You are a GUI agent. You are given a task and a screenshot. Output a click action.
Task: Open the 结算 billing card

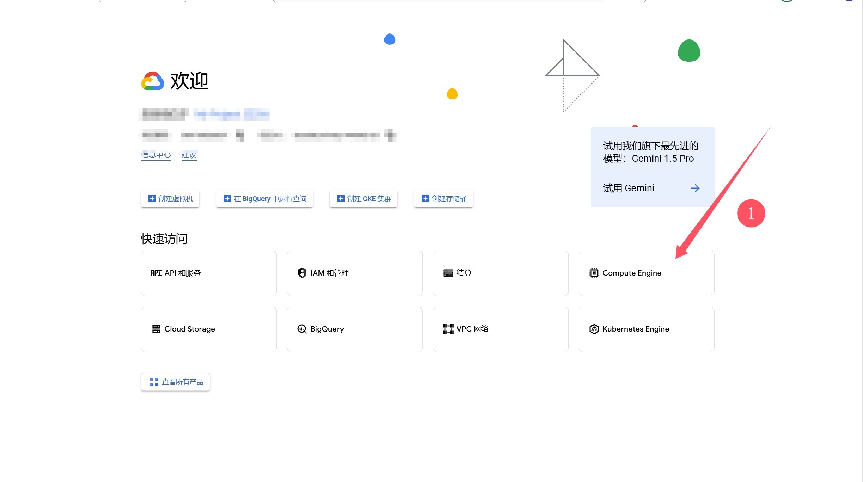coord(500,273)
